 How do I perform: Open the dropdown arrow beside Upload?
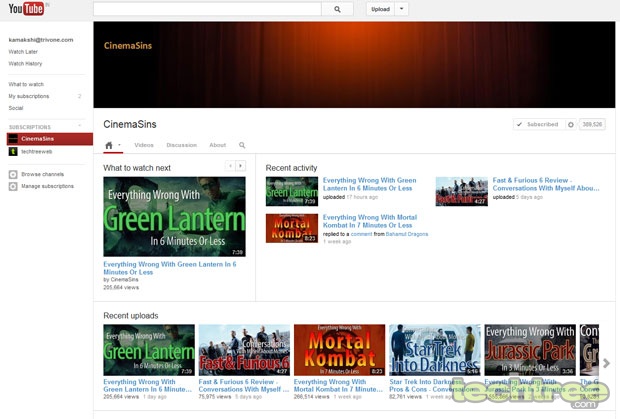click(x=401, y=9)
